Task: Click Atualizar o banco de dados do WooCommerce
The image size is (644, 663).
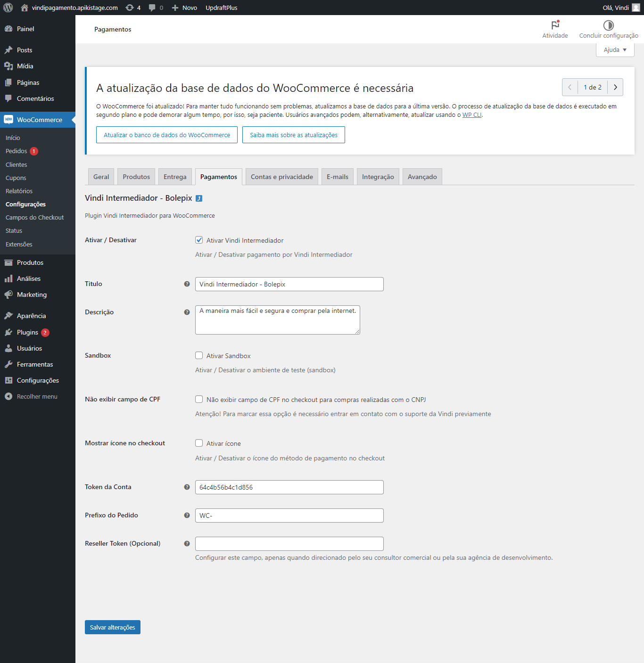Action: click(167, 135)
